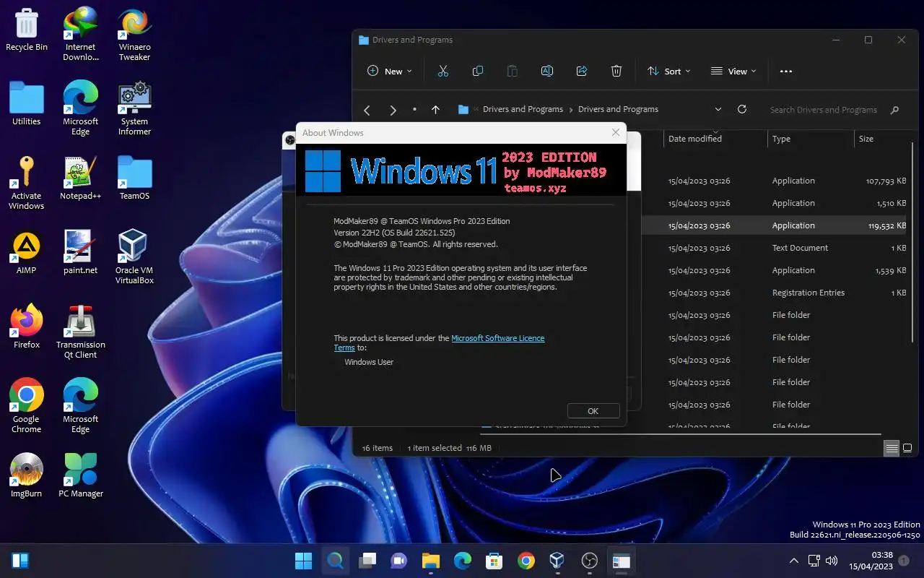The width and height of the screenshot is (924, 578).
Task: Expand the address bar history dropdown
Action: (x=718, y=109)
